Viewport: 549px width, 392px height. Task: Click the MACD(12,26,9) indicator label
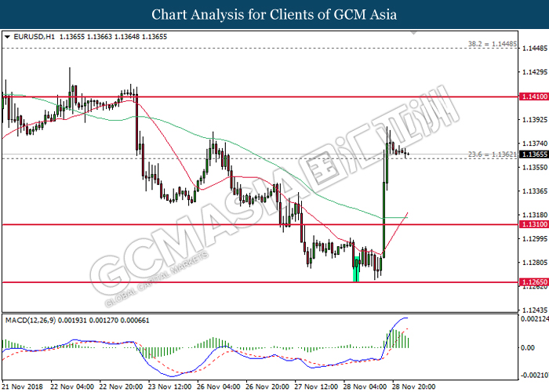31,320
